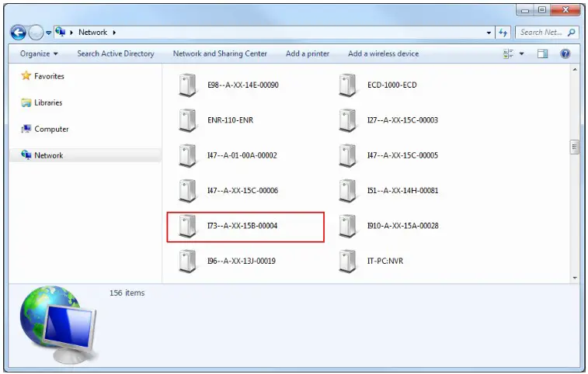Click the Computer monitor icon in sidebar
588x374 pixels.
click(26, 129)
